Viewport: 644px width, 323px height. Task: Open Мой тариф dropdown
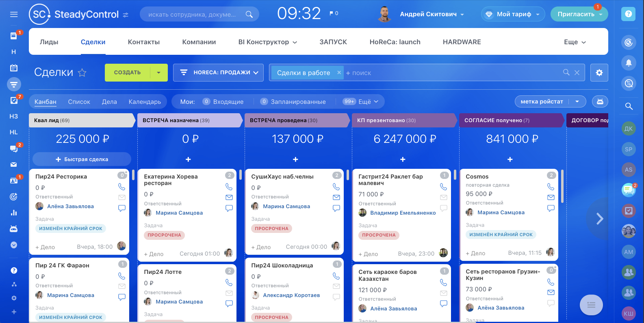(x=513, y=14)
